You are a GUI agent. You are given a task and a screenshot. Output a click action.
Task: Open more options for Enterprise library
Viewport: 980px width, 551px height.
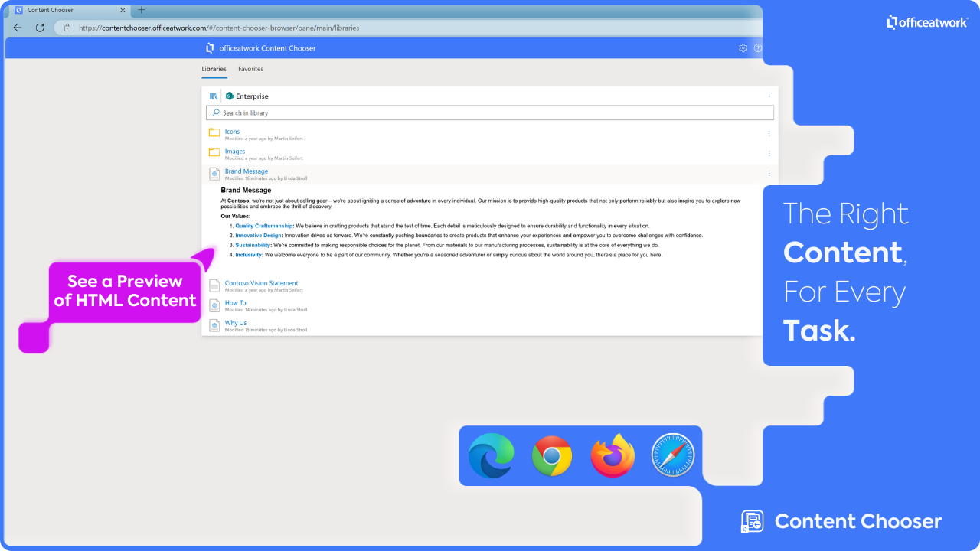pos(769,96)
